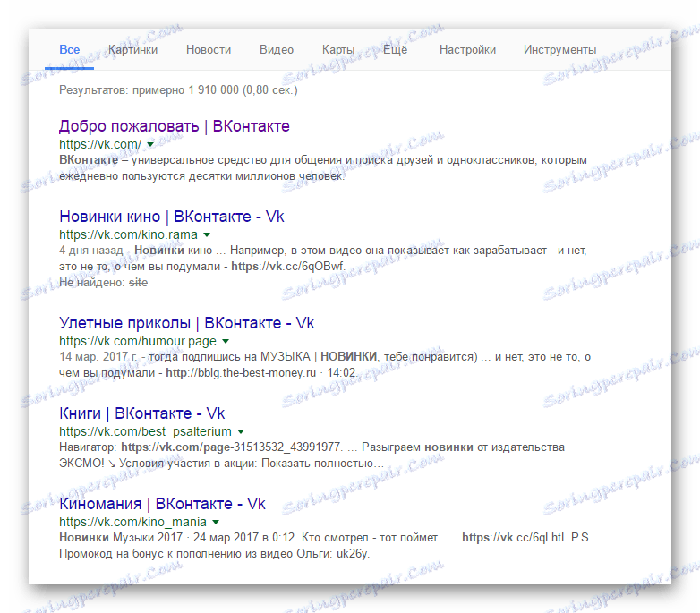Click the strikethrough word site

pyautogui.click(x=138, y=283)
